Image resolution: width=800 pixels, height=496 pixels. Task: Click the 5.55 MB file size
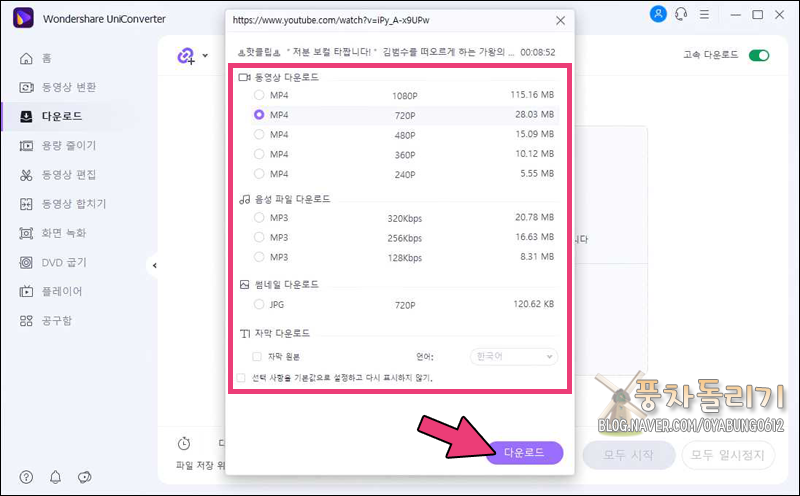(537, 173)
